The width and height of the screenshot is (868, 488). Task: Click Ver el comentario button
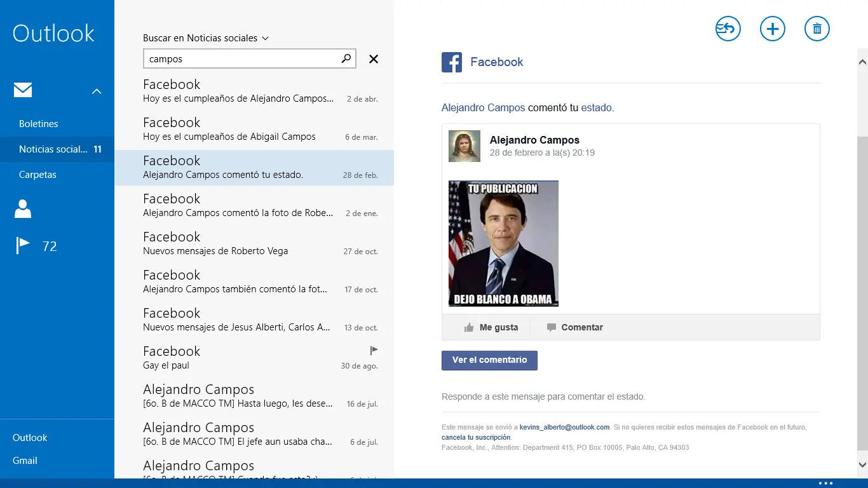[489, 360]
